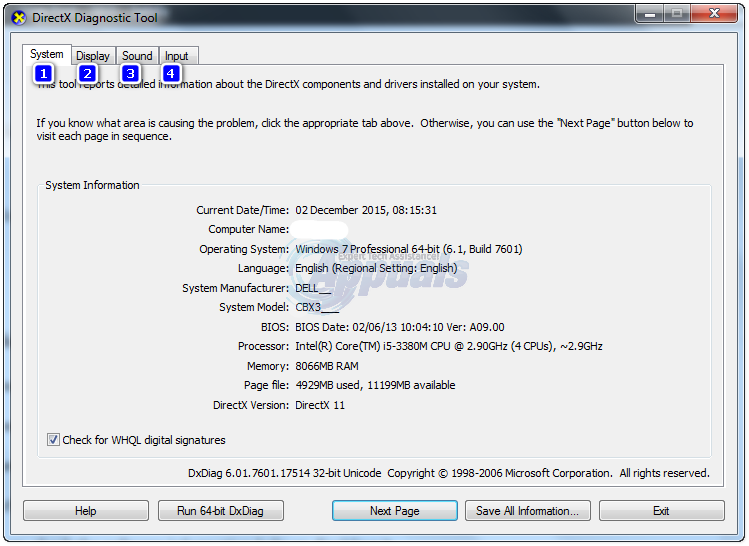The height and width of the screenshot is (546, 749).
Task: Switch to the System tab
Action: [47, 54]
